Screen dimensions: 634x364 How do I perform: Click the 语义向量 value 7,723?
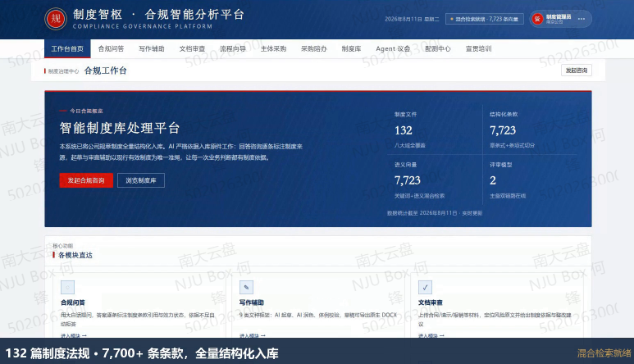[407, 180]
